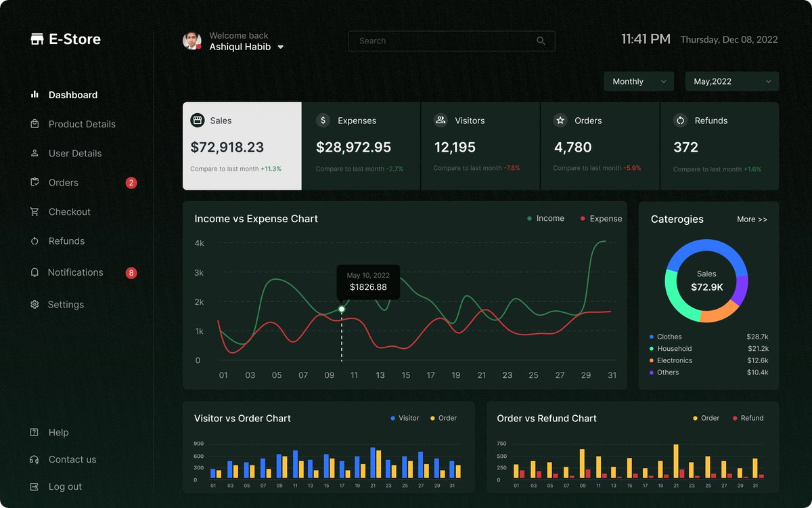This screenshot has width=812, height=508.
Task: Open the May,2022 date dropdown
Action: click(732, 81)
